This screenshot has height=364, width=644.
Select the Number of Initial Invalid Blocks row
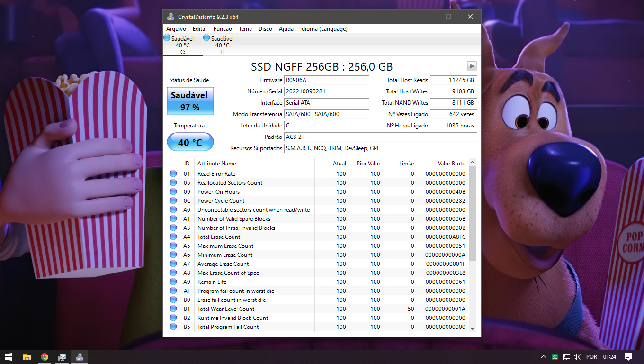pyautogui.click(x=317, y=228)
